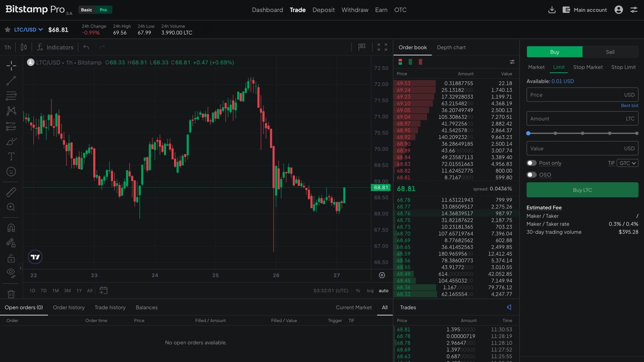644x362 pixels.
Task: Switch to Pro mode
Action: click(x=103, y=10)
